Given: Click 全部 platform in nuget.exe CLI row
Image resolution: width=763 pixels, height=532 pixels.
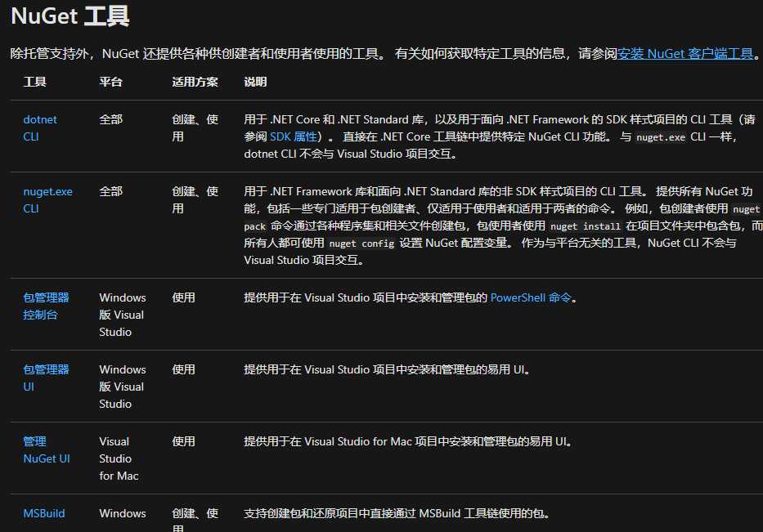Looking at the screenshot, I should (110, 191).
